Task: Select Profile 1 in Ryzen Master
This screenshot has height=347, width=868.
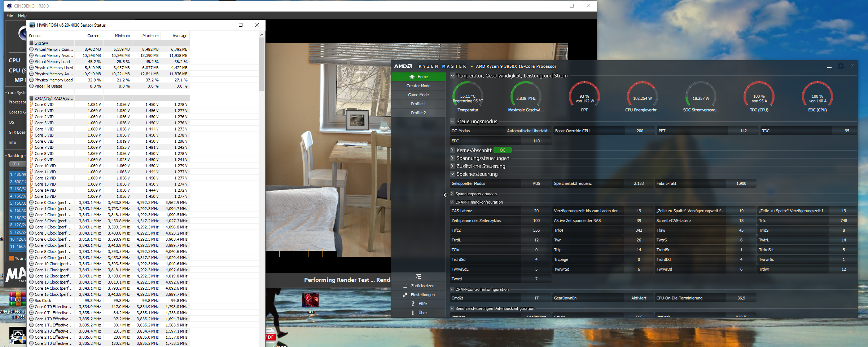Action: (418, 104)
